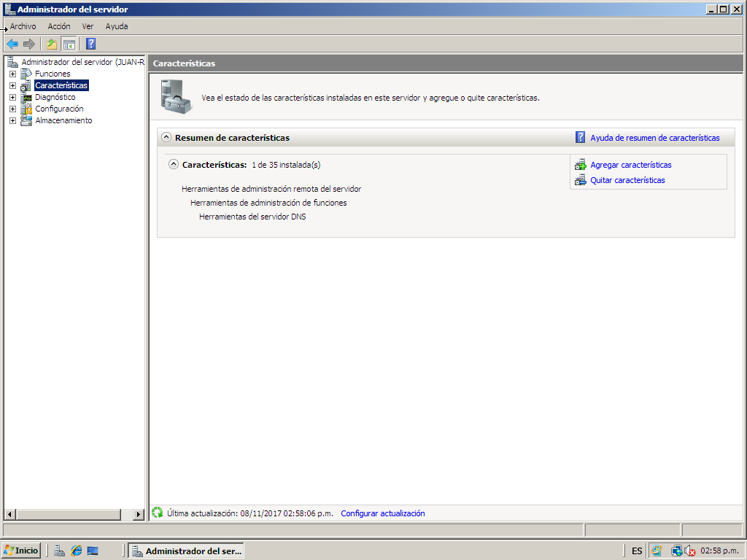Viewport: 747px width, 560px height.
Task: Click the Agregar características icon
Action: [580, 165]
